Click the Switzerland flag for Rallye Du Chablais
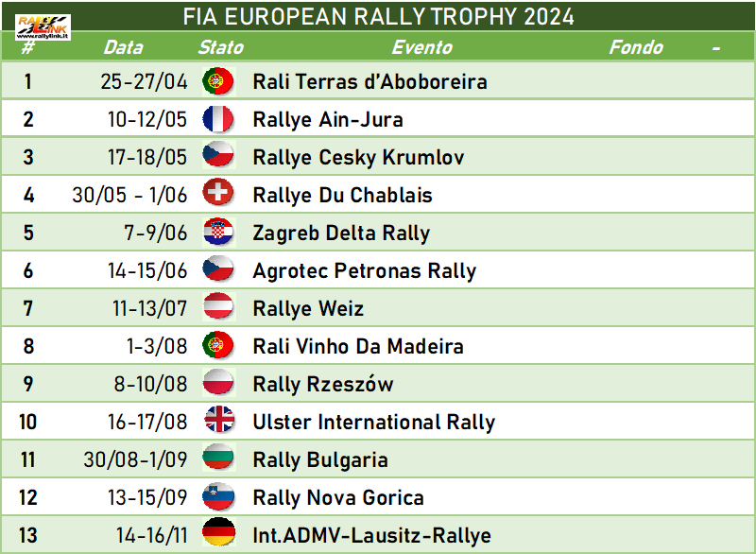Viewport: 756px width, 554px height. point(218,195)
